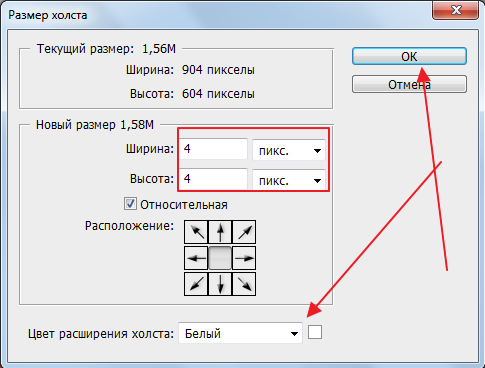This screenshot has width=485, height=368.
Task: Anchor canvas to the bottom-left arrow
Action: pos(196,284)
